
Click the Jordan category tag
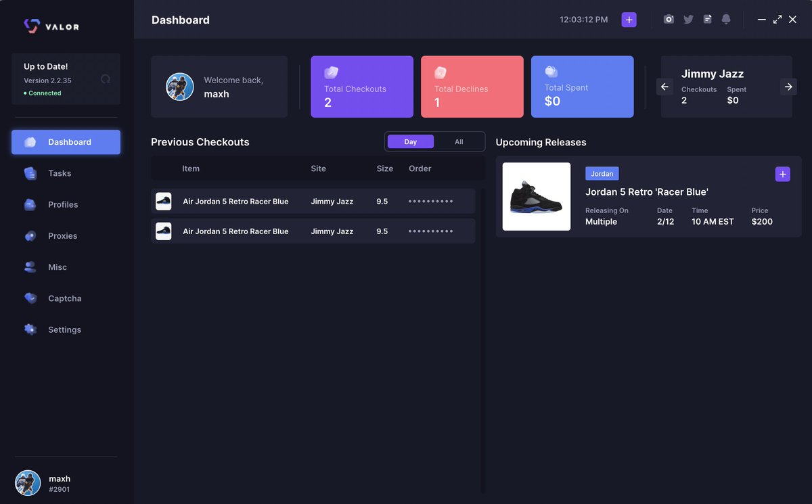(x=602, y=173)
